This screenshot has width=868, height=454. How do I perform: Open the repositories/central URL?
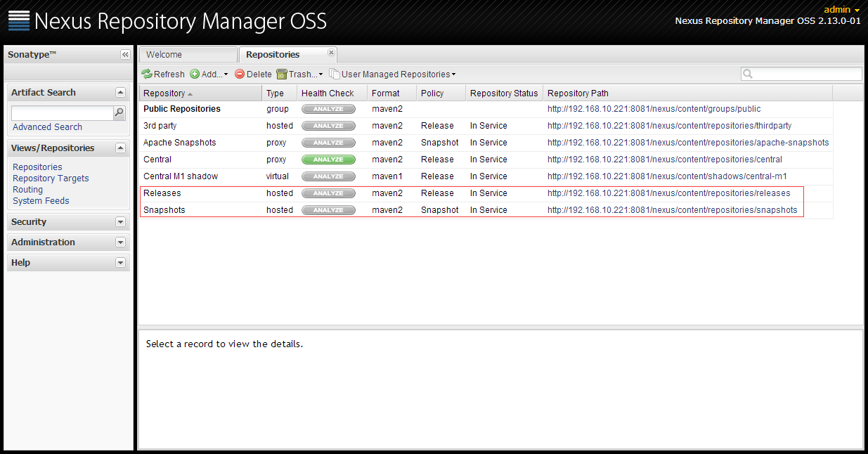(x=664, y=160)
